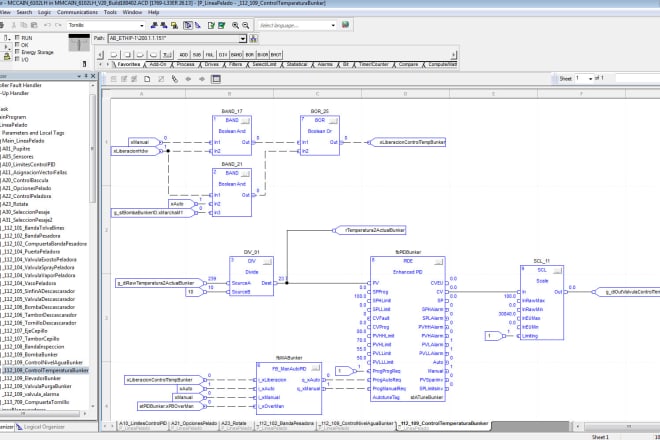Insert a BNOT function block
The width and height of the screenshot is (660, 440).
tap(276, 55)
